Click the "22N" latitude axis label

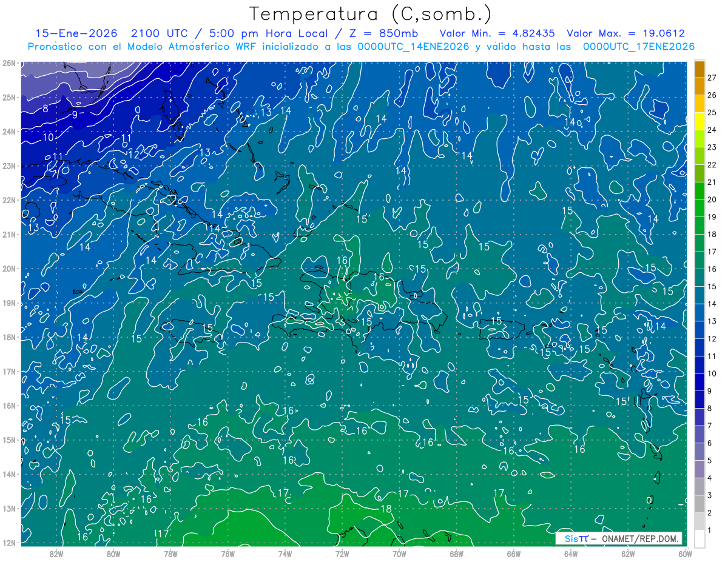point(9,200)
